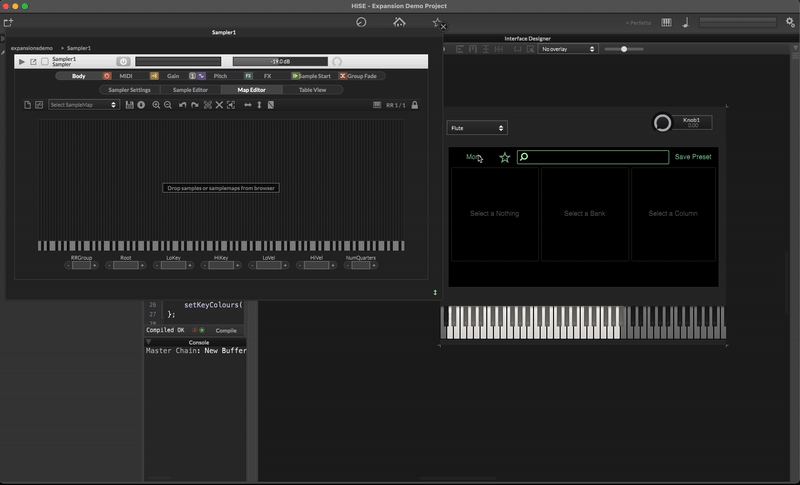This screenshot has width=800, height=485.
Task: Switch to the Table View tab
Action: 312,90
